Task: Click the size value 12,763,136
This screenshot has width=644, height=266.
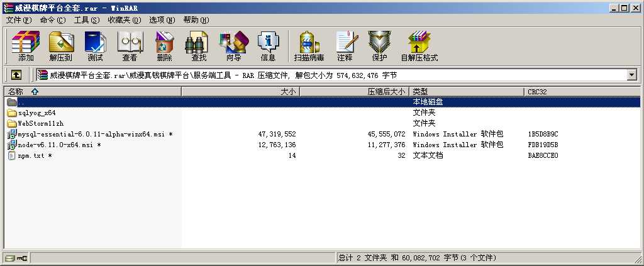Action: (x=277, y=145)
